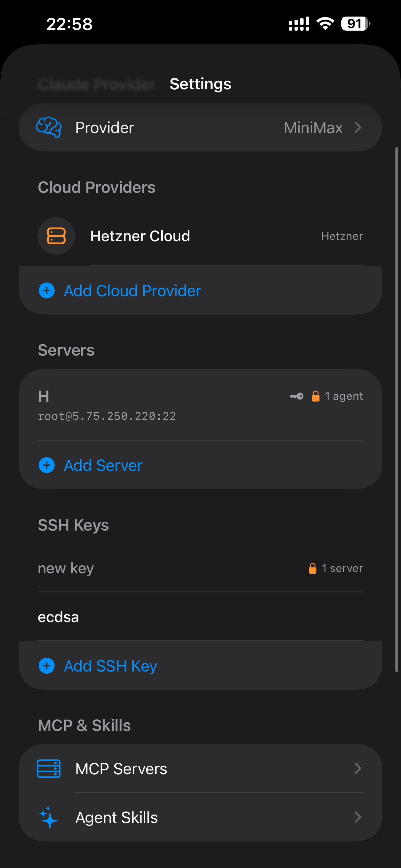Tap the plus icon for Add Cloud Provider

point(47,291)
